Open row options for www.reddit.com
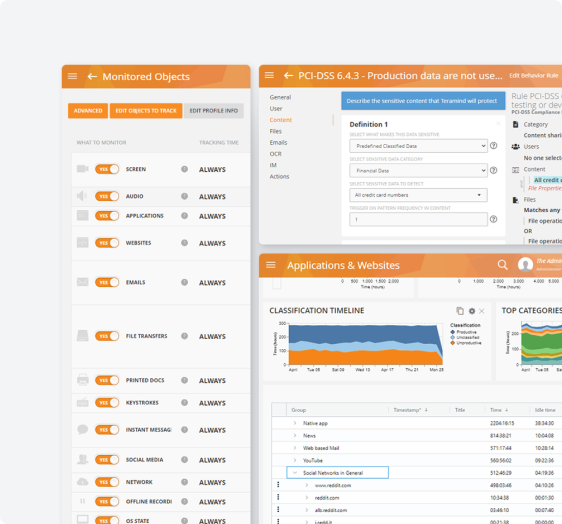The height and width of the screenshot is (524, 562). pos(278,485)
